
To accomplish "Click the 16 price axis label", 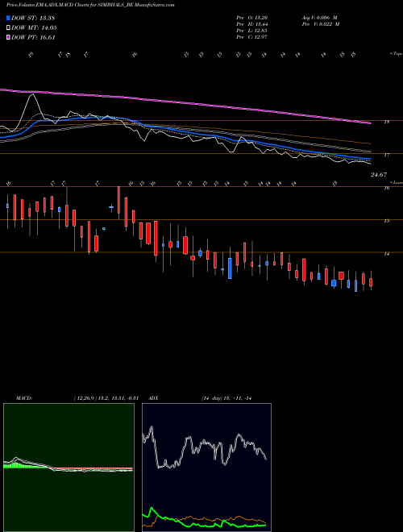I will coord(387,189).
